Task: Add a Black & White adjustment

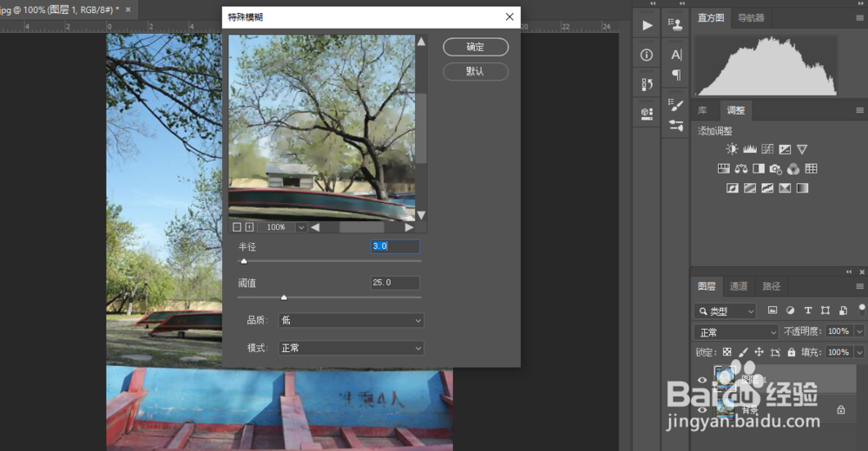Action: [x=759, y=169]
